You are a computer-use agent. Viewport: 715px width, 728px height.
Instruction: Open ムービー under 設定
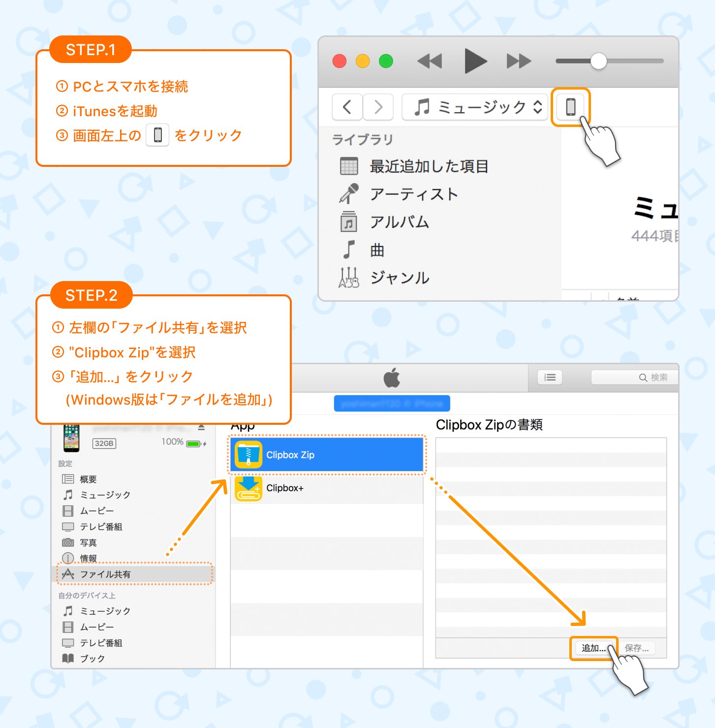click(97, 511)
